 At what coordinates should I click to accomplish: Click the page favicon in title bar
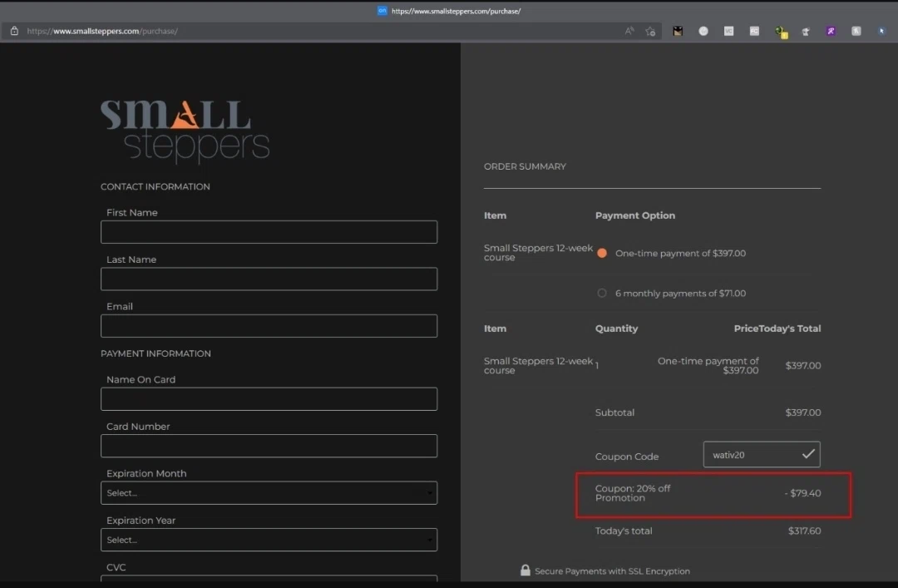click(x=382, y=10)
